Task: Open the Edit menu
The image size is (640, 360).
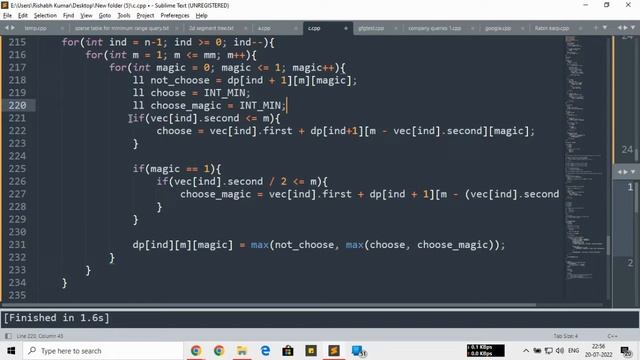Action: click(x=23, y=16)
